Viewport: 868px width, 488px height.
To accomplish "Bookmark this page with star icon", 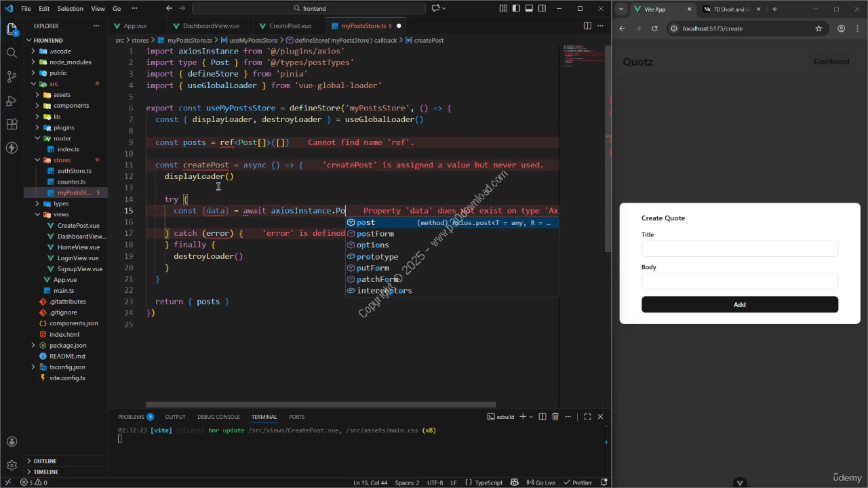I will (x=818, y=28).
